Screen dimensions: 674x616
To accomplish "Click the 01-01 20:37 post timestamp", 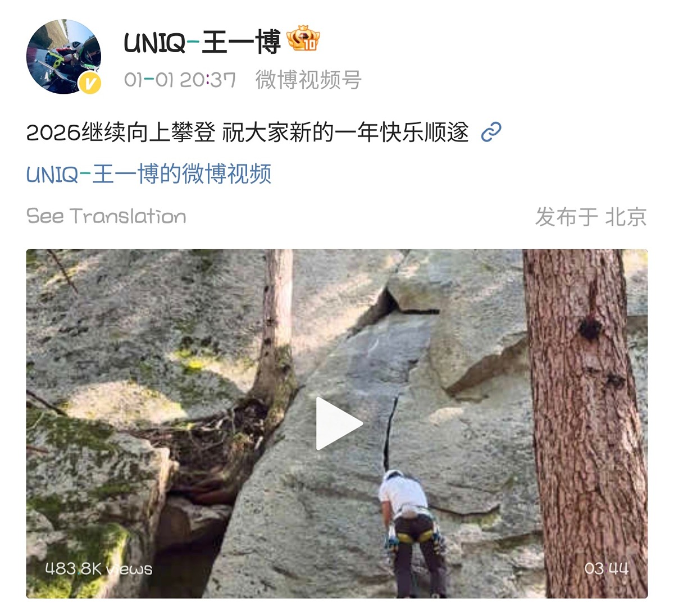I will pyautogui.click(x=180, y=80).
